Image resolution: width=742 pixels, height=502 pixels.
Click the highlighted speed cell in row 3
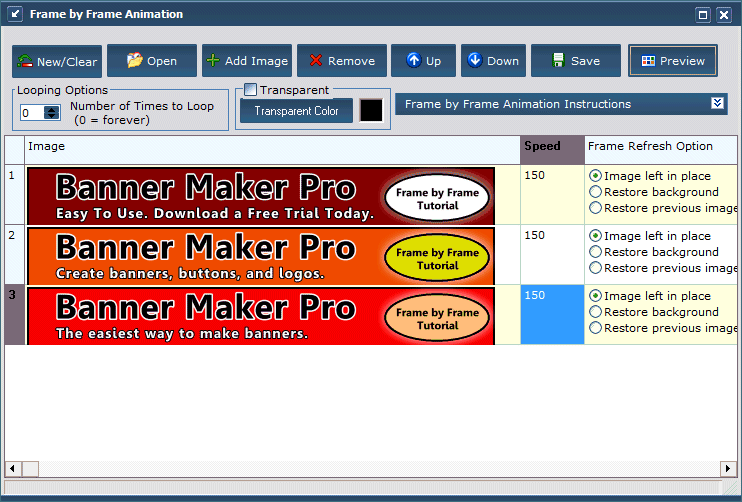[x=552, y=315]
